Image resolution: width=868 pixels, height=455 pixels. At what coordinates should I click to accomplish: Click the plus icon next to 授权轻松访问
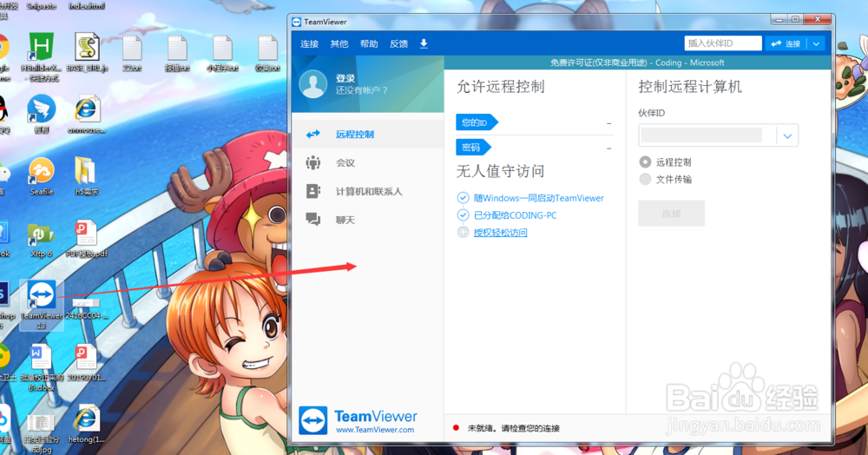pyautogui.click(x=463, y=233)
